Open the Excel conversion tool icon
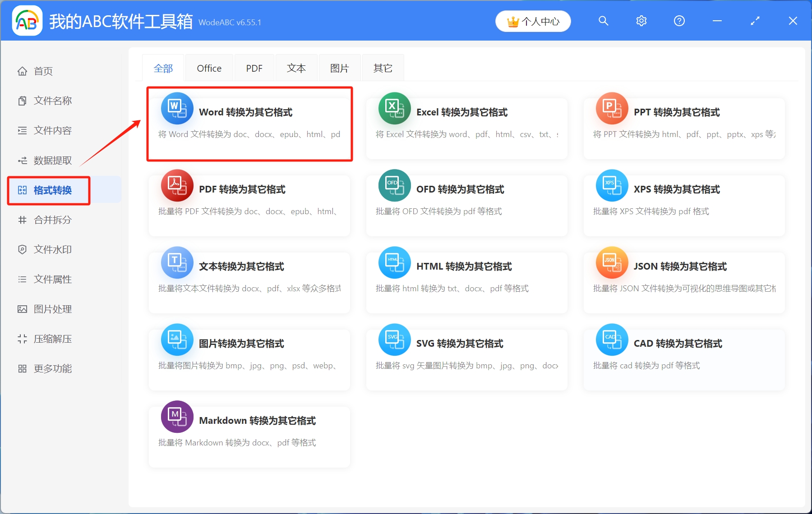The height and width of the screenshot is (514, 812). click(x=394, y=109)
